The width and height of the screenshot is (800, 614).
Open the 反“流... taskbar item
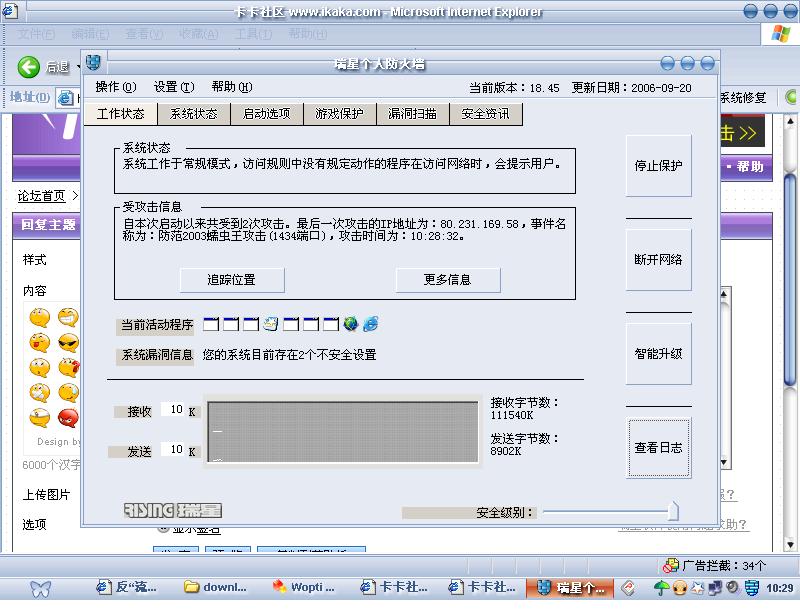click(127, 587)
